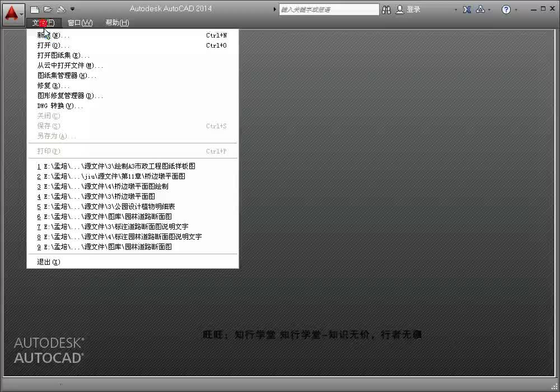Open the 文件(F) menu

(44, 23)
